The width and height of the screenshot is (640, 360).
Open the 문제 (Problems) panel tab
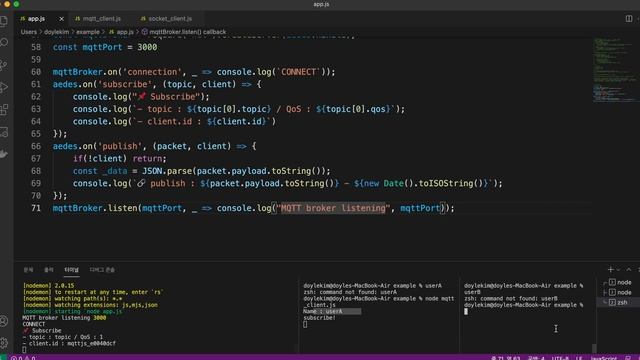(28, 270)
